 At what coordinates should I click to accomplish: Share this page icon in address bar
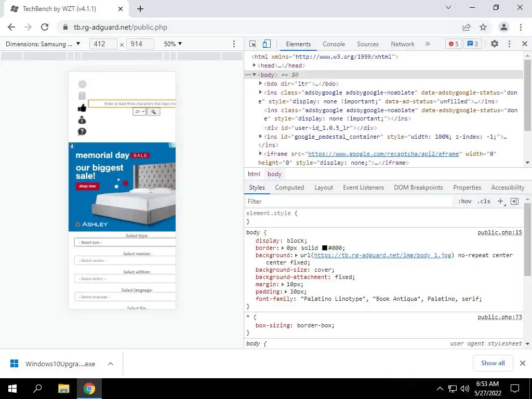pyautogui.click(x=467, y=27)
